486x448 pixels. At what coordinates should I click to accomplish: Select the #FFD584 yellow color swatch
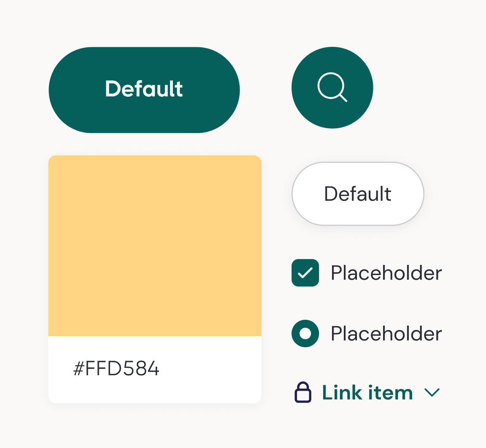[x=155, y=245]
